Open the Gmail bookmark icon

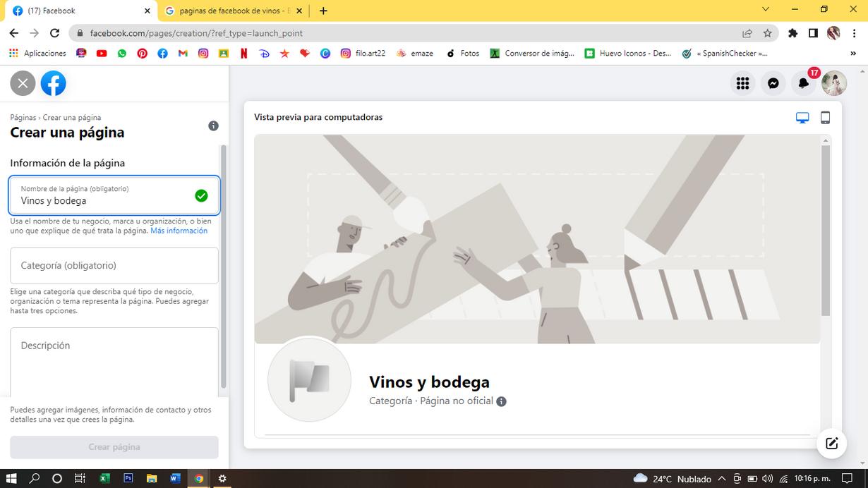click(x=183, y=54)
